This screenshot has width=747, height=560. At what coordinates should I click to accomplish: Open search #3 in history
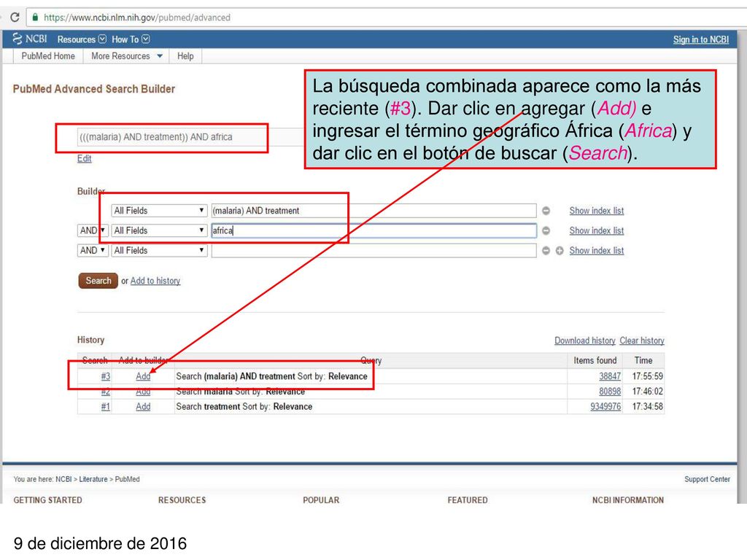(105, 376)
